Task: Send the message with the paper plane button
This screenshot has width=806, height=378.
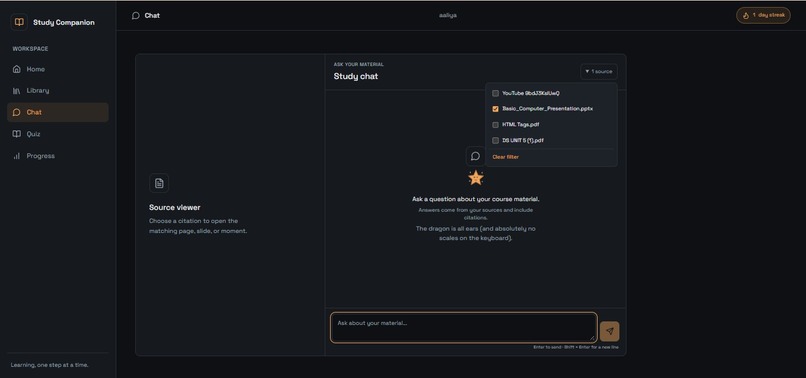Action: (610, 331)
